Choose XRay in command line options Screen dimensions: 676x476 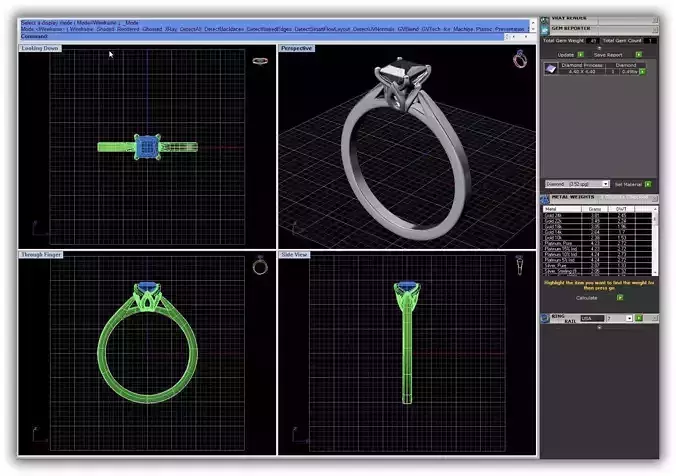(x=171, y=29)
